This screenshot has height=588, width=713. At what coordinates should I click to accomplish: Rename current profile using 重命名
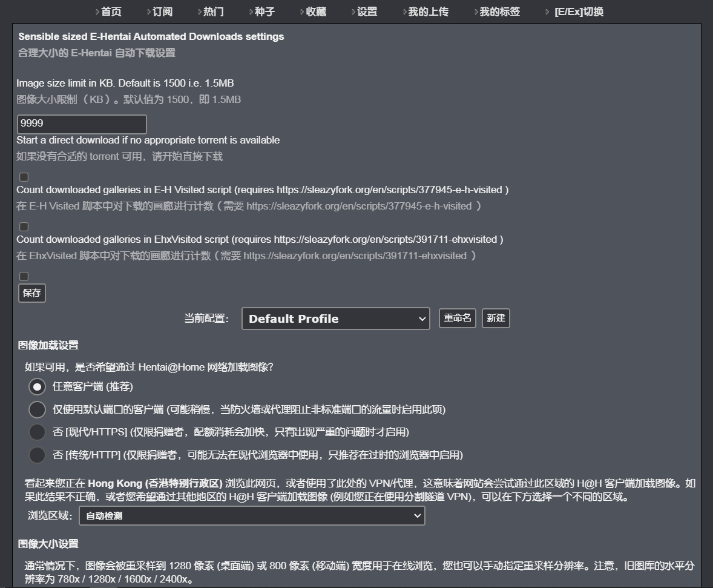(457, 318)
